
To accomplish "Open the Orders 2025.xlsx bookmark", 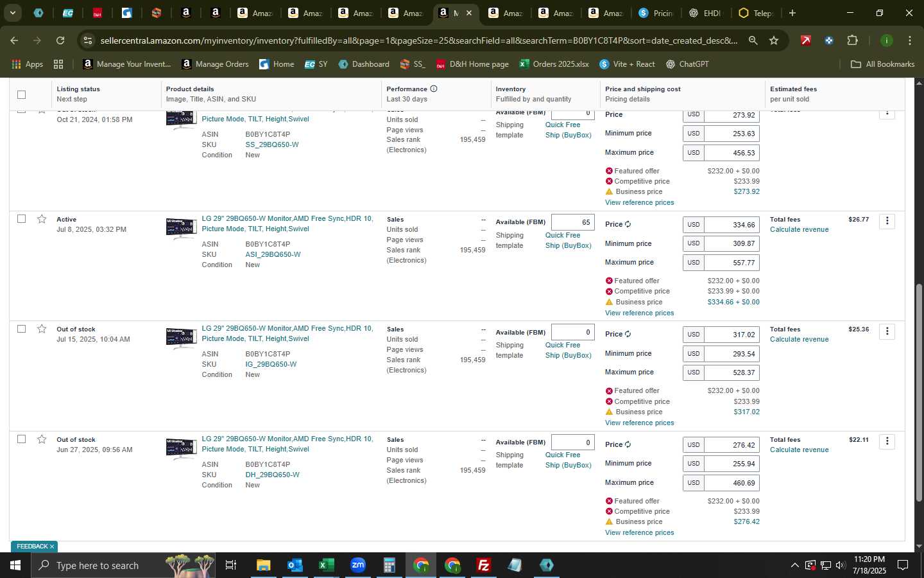I will pyautogui.click(x=554, y=64).
